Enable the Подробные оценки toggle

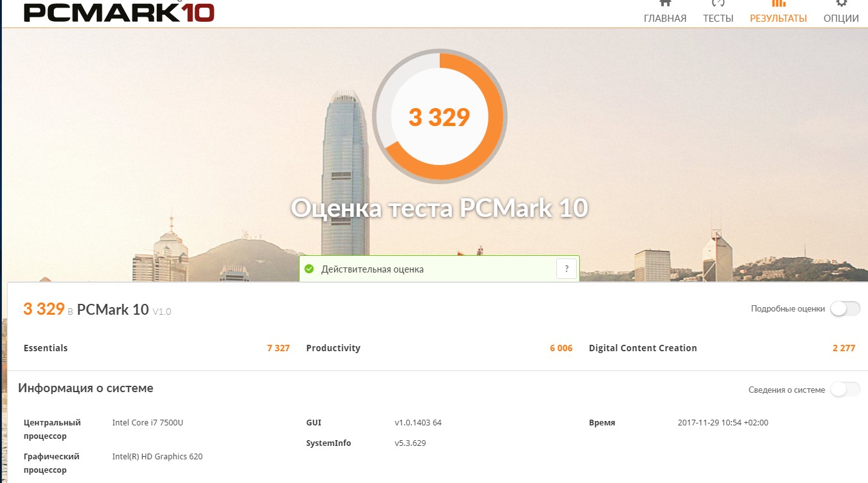(x=846, y=309)
